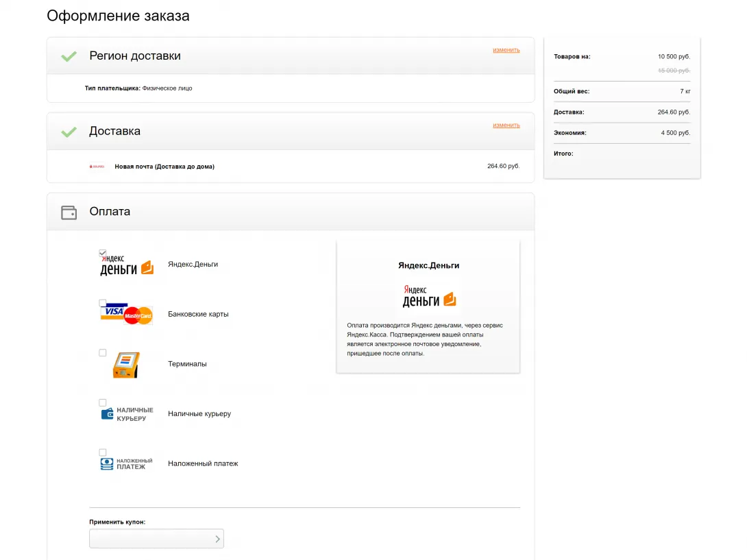
Task: Click the Банковские карты label
Action: pos(198,314)
